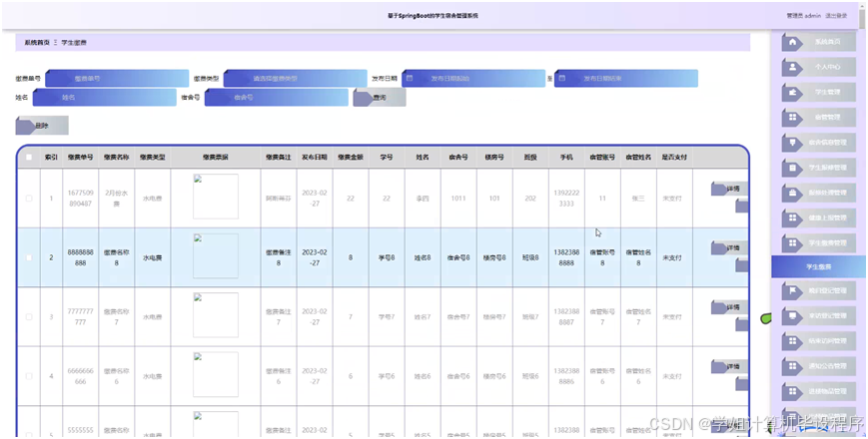Image resolution: width=868 pixels, height=439 pixels.
Task: Go to 系统首页 in the breadcrumb
Action: coord(37,43)
